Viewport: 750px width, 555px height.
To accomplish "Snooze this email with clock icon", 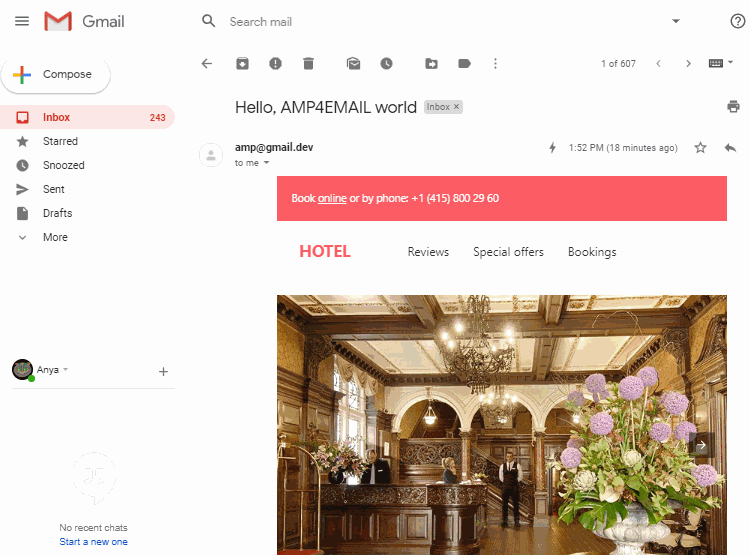I will pos(386,64).
